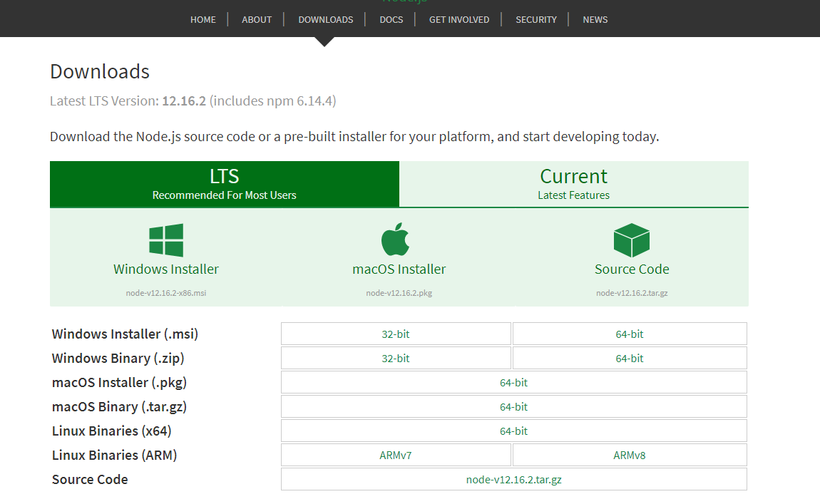Download Windows Installer (.msi) 32-bit

pyautogui.click(x=396, y=334)
